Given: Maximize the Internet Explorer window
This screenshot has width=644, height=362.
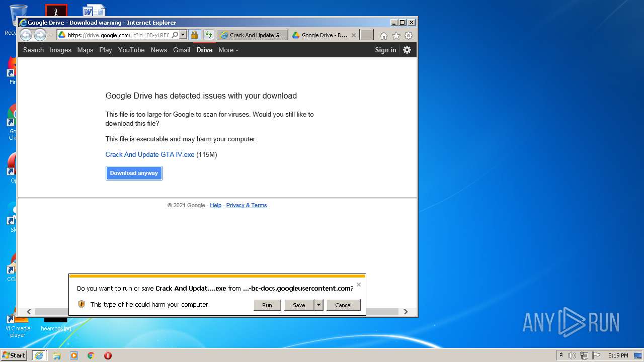Looking at the screenshot, I should 402,23.
